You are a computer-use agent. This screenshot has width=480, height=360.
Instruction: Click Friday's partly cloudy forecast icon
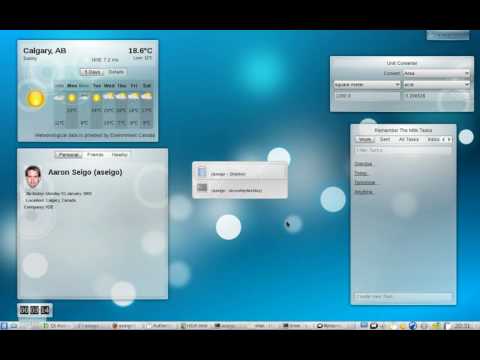click(134, 97)
